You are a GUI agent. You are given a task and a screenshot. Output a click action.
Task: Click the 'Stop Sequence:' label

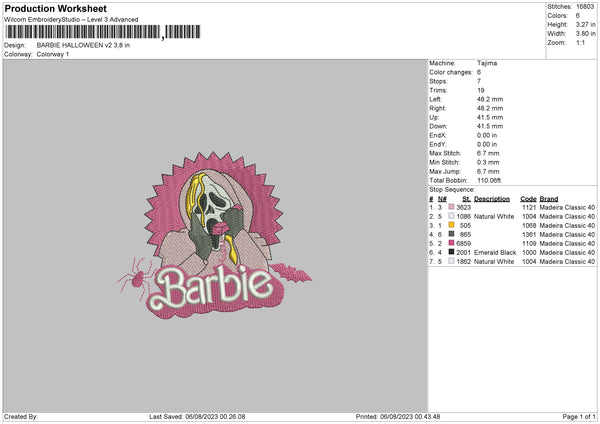(x=452, y=190)
